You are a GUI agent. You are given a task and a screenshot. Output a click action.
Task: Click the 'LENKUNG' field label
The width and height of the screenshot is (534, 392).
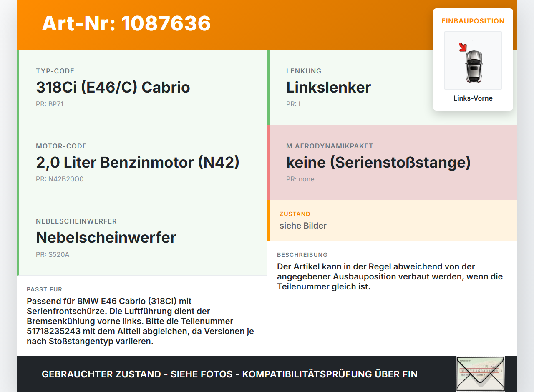click(x=304, y=71)
